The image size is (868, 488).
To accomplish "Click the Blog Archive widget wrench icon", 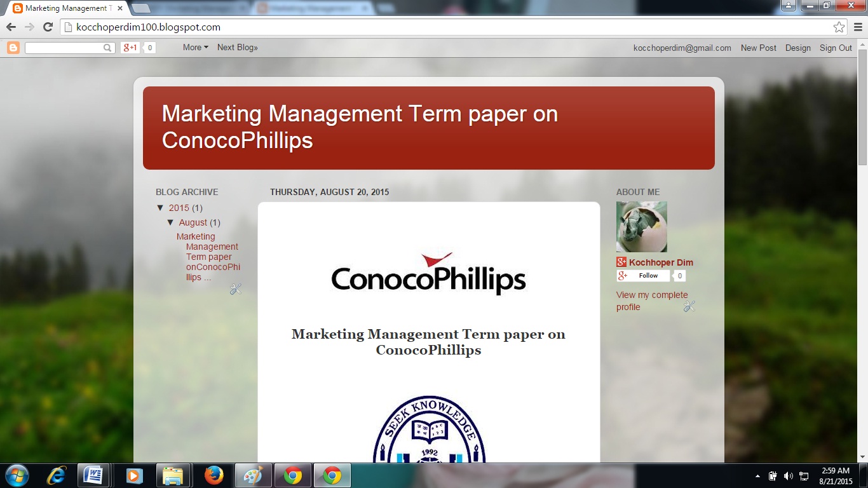I will [x=236, y=289].
